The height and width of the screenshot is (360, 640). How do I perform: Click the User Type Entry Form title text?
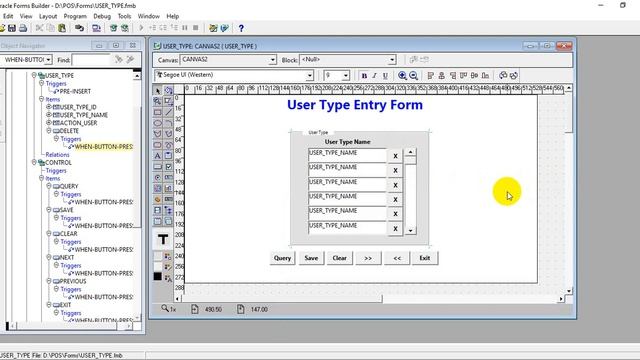pyautogui.click(x=355, y=105)
